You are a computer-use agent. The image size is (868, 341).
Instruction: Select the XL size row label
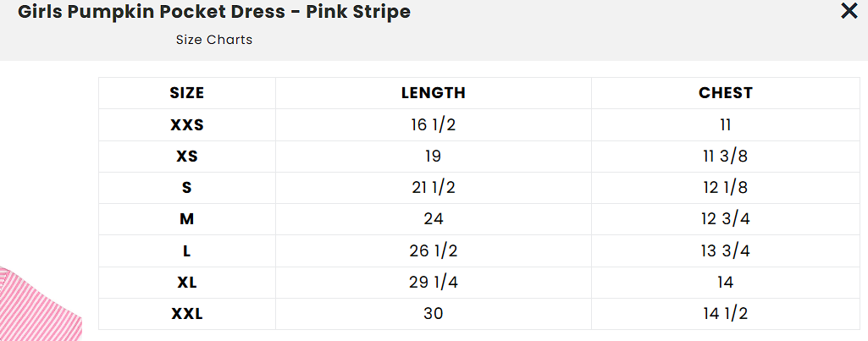[187, 283]
